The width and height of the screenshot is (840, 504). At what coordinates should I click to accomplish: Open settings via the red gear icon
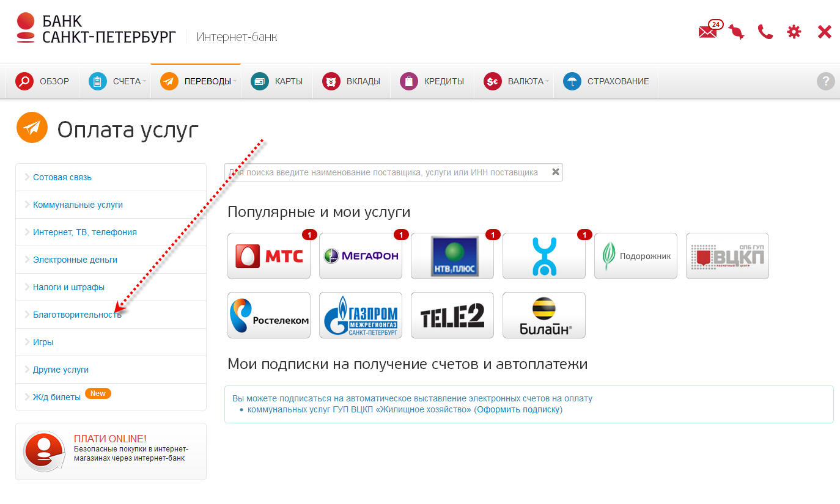point(794,32)
